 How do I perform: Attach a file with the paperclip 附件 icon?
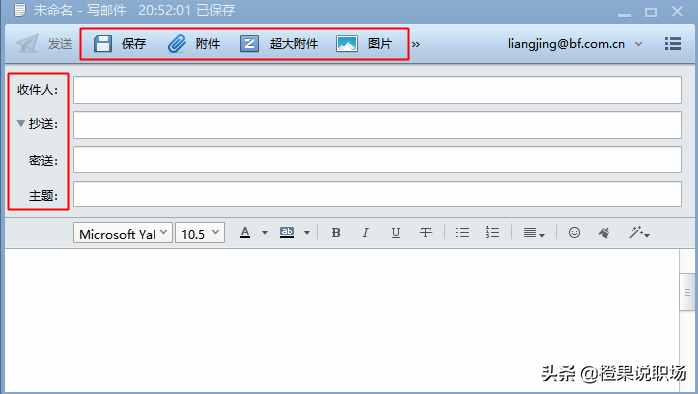177,44
